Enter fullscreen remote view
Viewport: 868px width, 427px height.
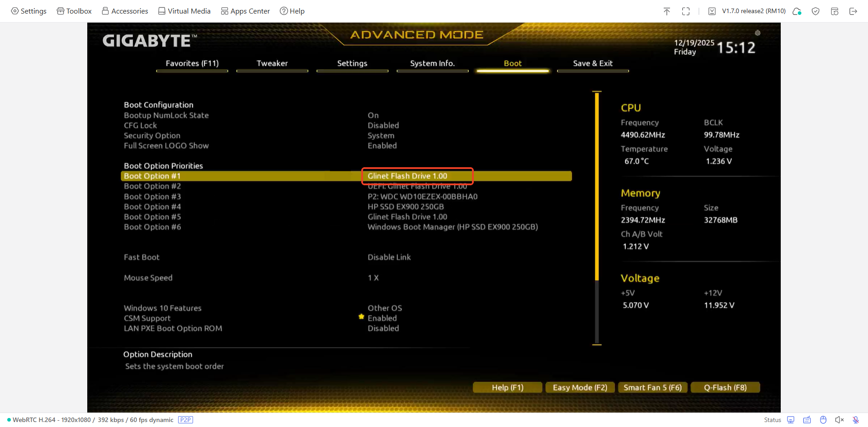click(x=686, y=11)
